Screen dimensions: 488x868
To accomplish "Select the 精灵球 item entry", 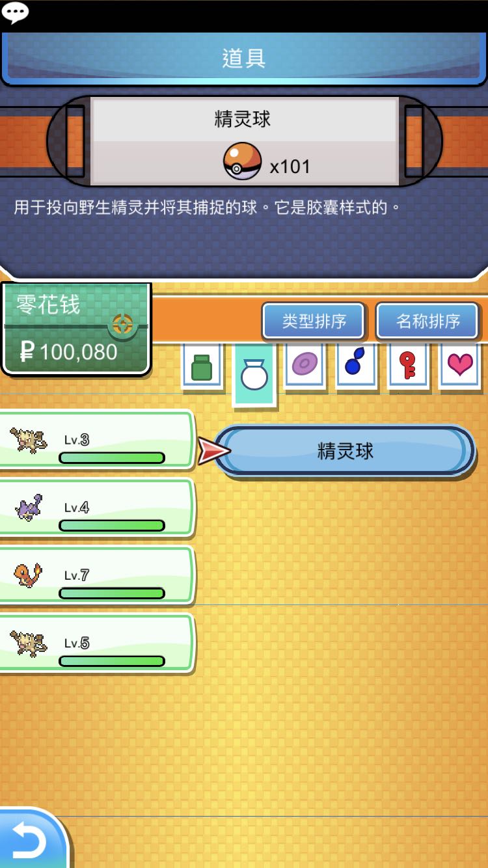I will click(345, 450).
